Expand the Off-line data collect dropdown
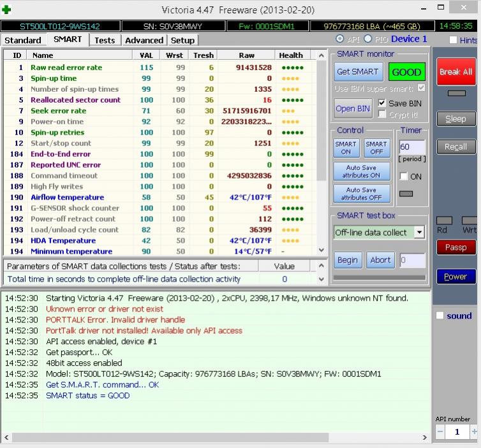The image size is (481, 448). [419, 233]
